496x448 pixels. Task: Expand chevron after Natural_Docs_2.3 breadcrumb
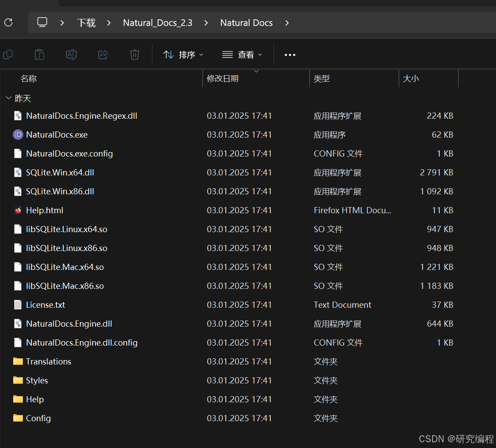coord(206,23)
